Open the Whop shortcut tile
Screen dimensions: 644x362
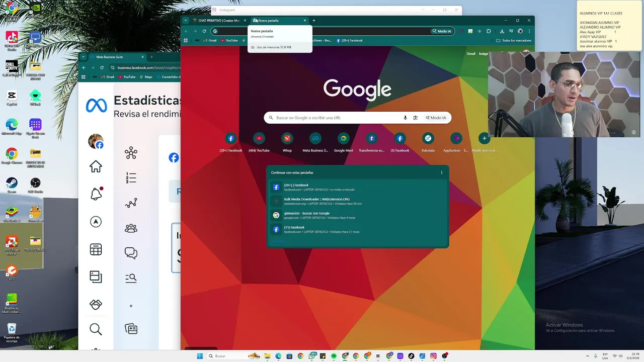[x=287, y=142]
